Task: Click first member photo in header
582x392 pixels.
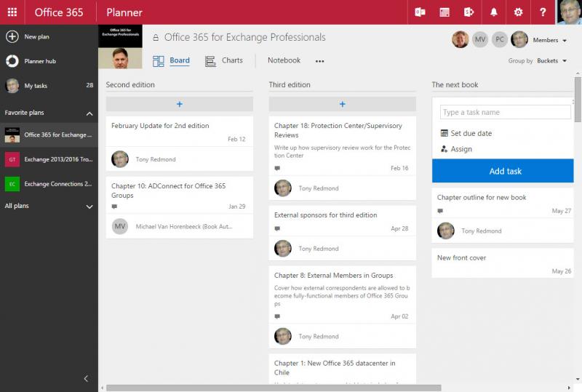Action: click(x=461, y=39)
